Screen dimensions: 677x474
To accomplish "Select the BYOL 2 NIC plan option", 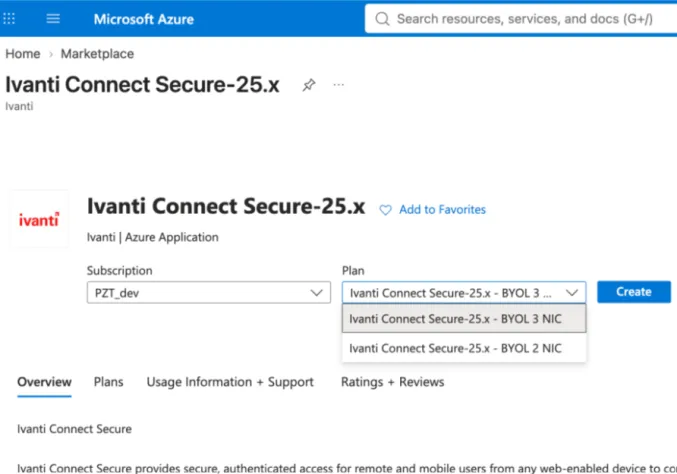I will (x=464, y=348).
